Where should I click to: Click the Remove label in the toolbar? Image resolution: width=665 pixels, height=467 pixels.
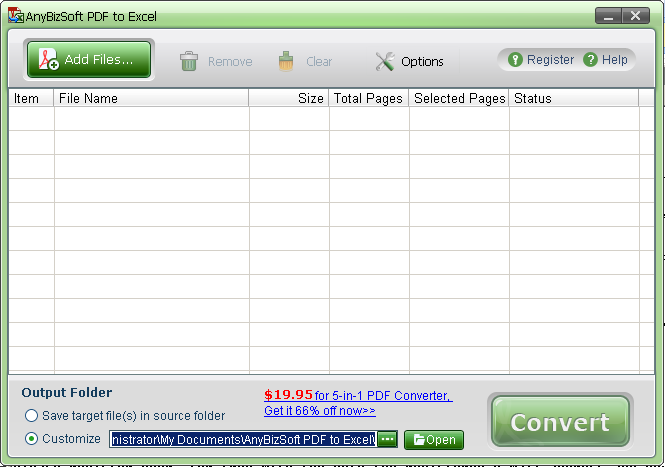coord(230,62)
